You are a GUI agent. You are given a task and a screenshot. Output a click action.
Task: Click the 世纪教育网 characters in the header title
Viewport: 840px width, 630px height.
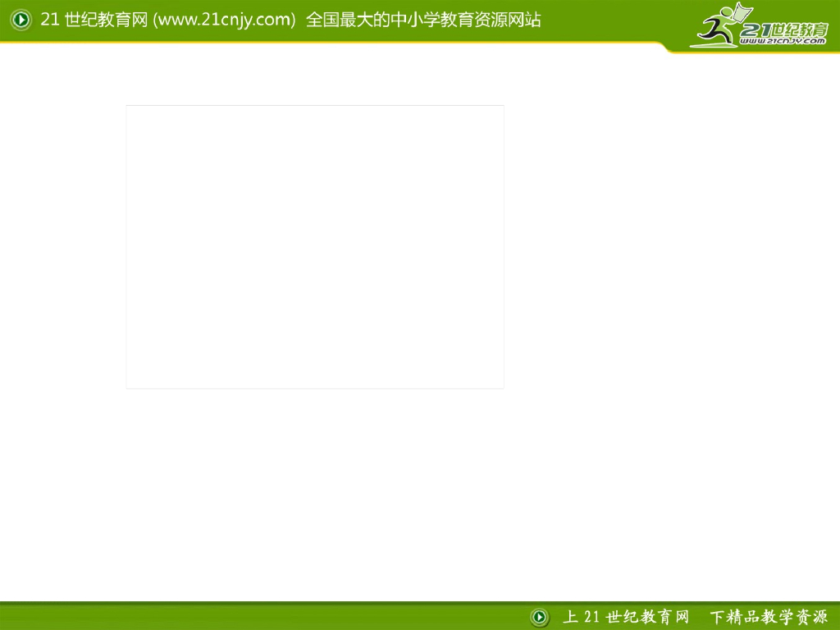(106, 20)
